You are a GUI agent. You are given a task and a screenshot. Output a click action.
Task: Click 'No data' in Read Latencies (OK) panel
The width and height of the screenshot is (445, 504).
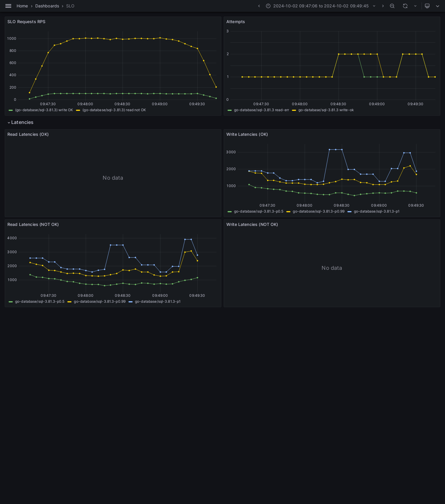pos(113,178)
